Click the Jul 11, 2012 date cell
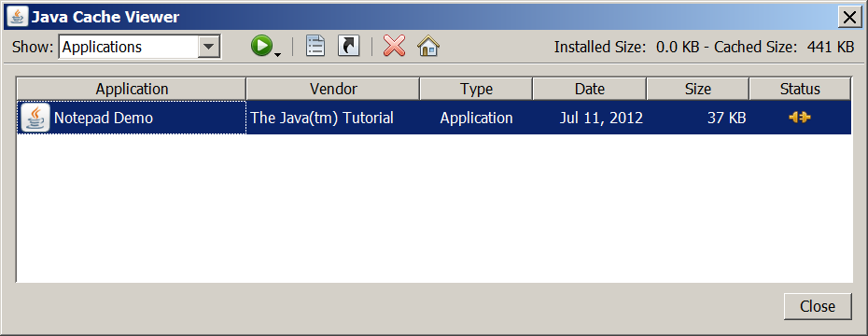Screen dimensions: 868x336 tap(590, 118)
